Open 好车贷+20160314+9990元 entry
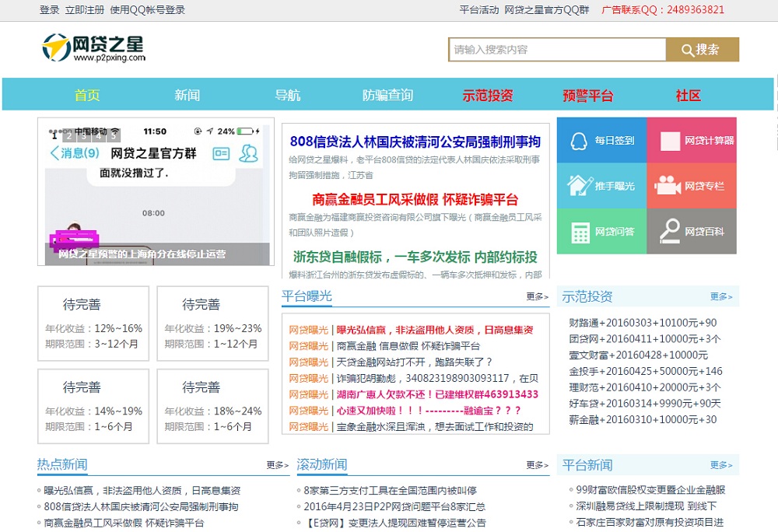778x532 pixels. (x=644, y=403)
